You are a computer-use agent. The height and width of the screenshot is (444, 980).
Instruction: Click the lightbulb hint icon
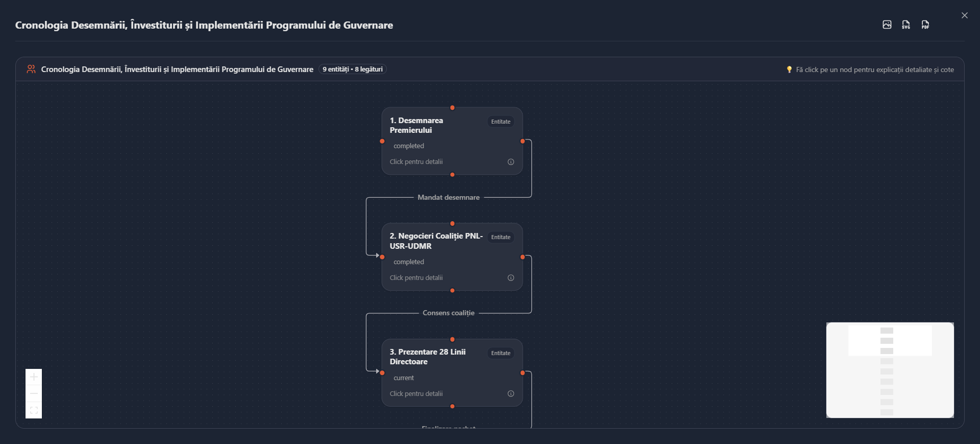tap(789, 69)
